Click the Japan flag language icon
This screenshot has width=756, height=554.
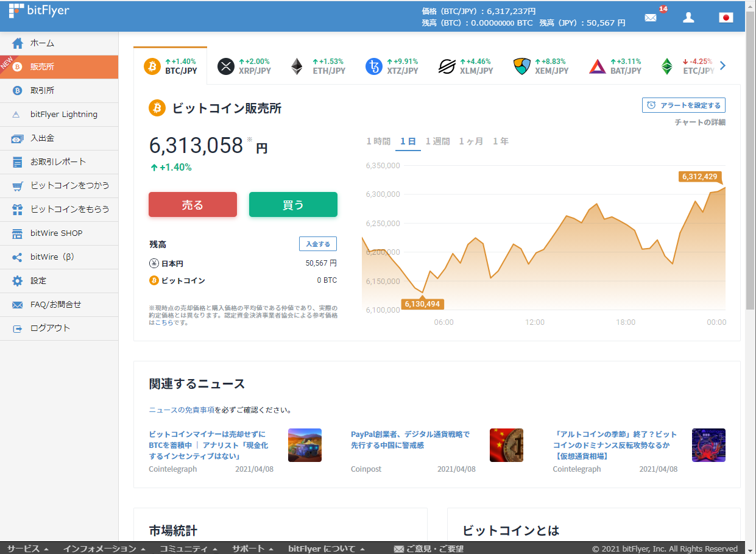726,18
